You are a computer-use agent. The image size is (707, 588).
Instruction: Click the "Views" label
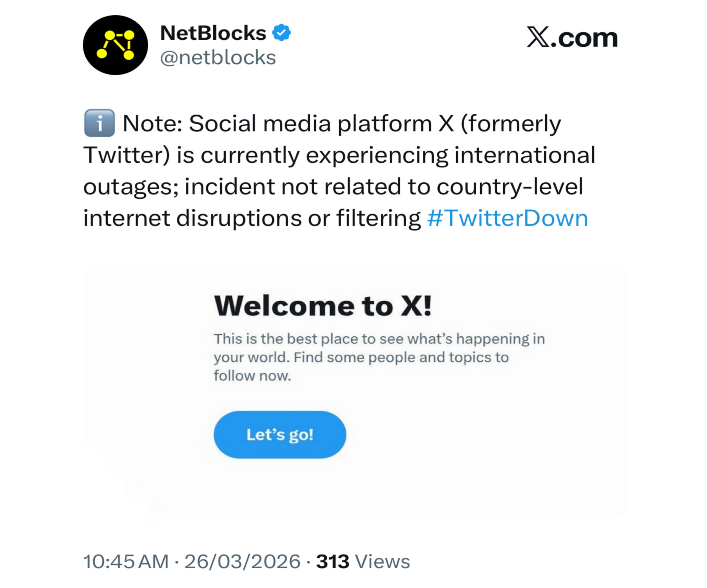pyautogui.click(x=382, y=562)
